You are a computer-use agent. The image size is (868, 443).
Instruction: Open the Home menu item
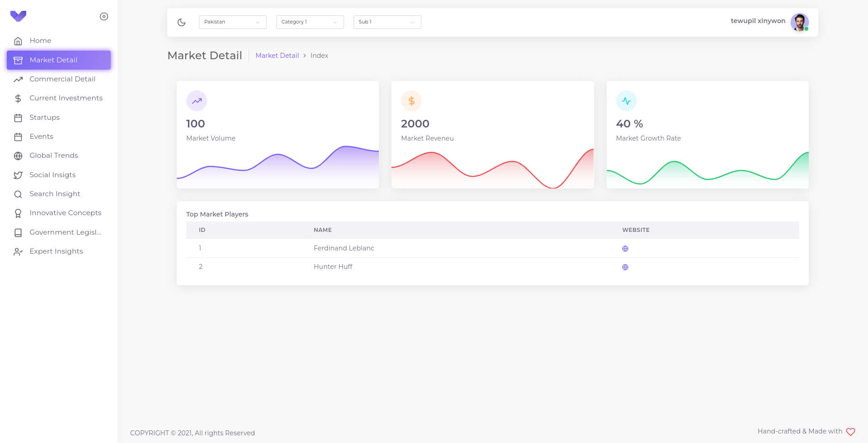point(59,41)
